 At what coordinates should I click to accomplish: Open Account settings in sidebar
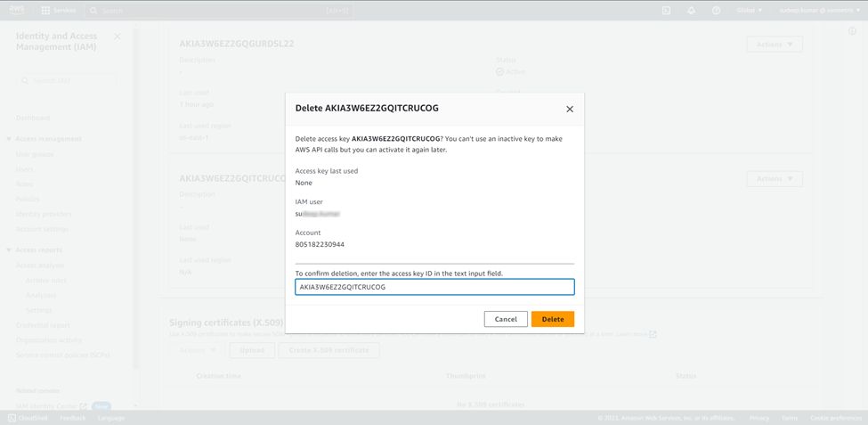pos(42,229)
